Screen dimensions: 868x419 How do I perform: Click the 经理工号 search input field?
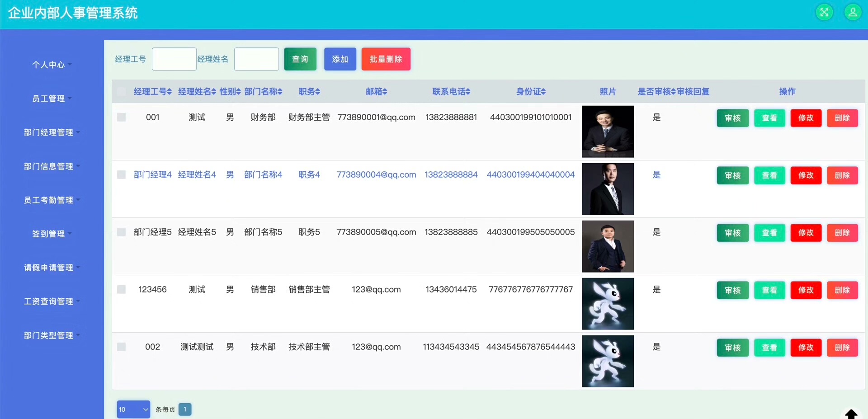174,59
